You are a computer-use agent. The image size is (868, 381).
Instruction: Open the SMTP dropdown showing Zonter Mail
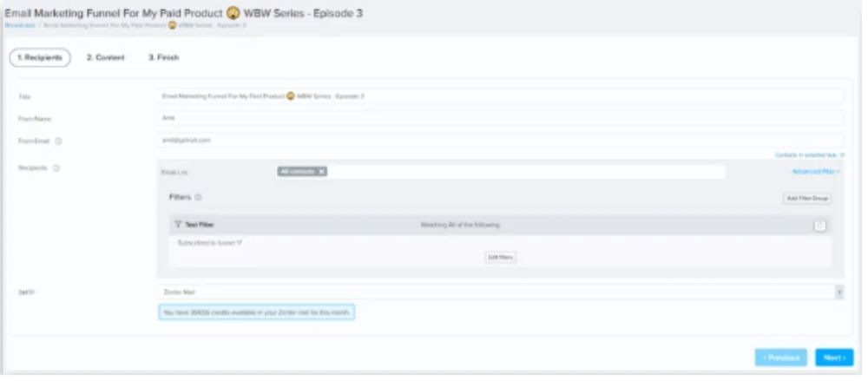coord(501,292)
